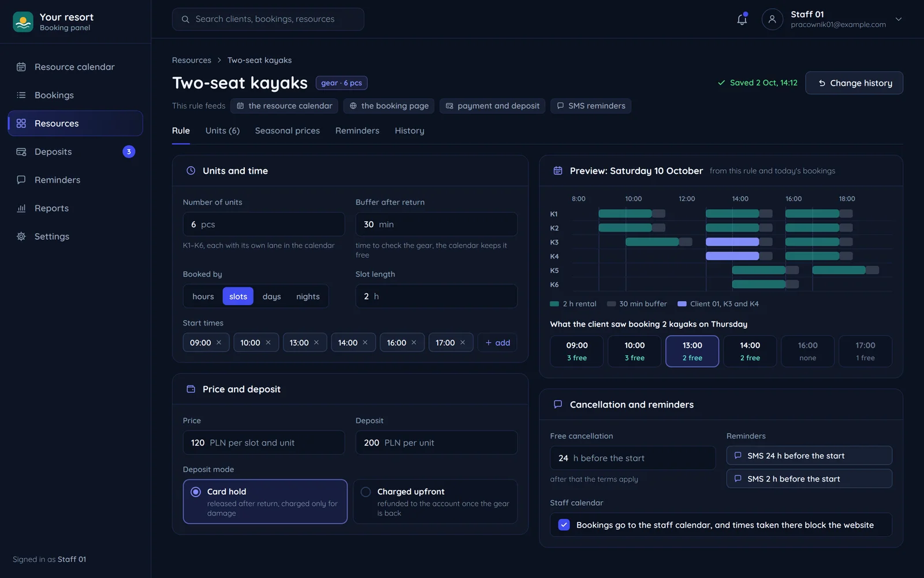Remove the 17:00 start time

point(463,343)
